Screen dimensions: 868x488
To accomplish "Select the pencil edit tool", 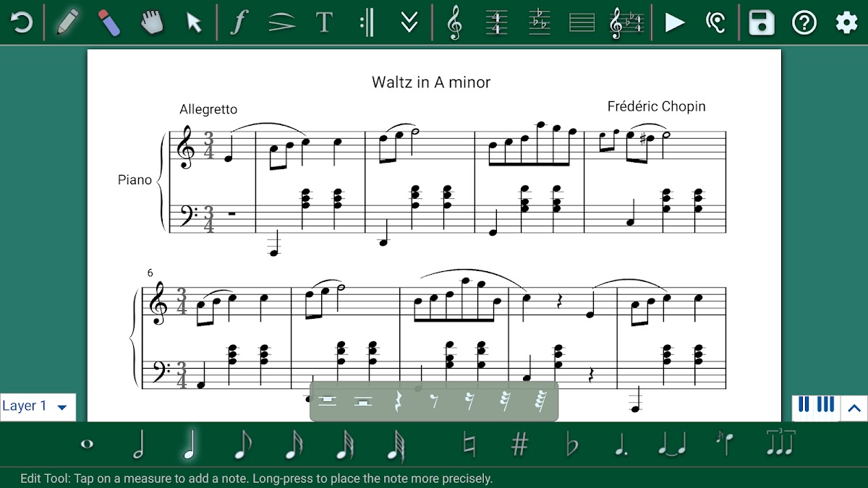I will (69, 22).
